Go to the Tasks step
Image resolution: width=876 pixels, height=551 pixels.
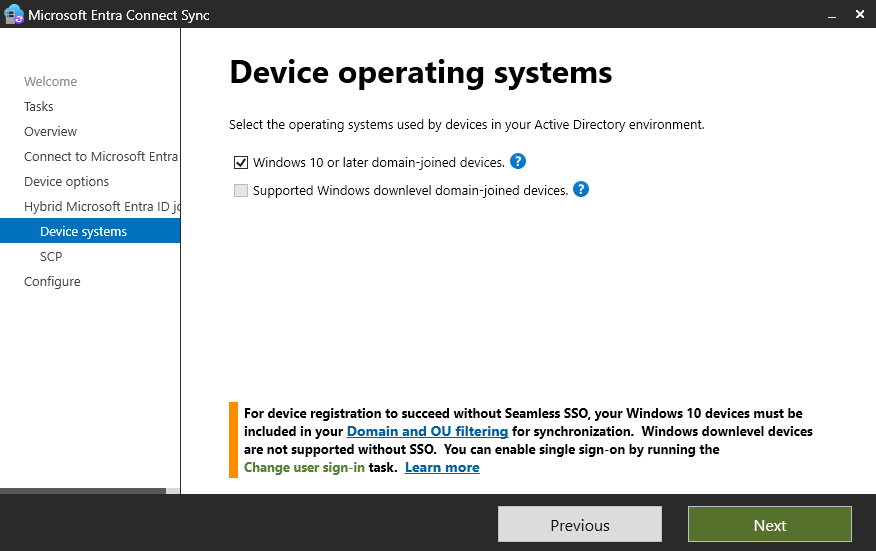(x=39, y=107)
